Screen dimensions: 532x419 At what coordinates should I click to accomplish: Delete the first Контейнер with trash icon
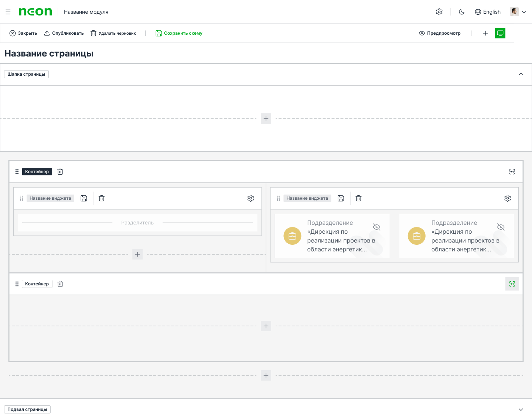60,172
